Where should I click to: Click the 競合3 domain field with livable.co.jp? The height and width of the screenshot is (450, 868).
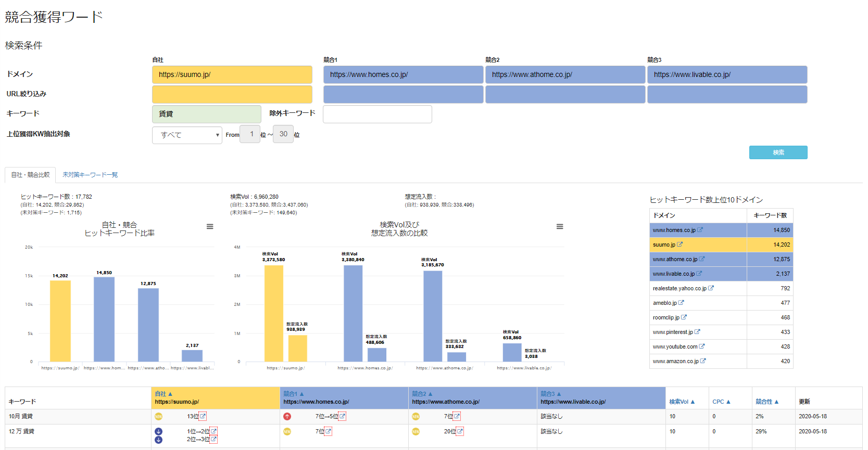click(x=727, y=74)
